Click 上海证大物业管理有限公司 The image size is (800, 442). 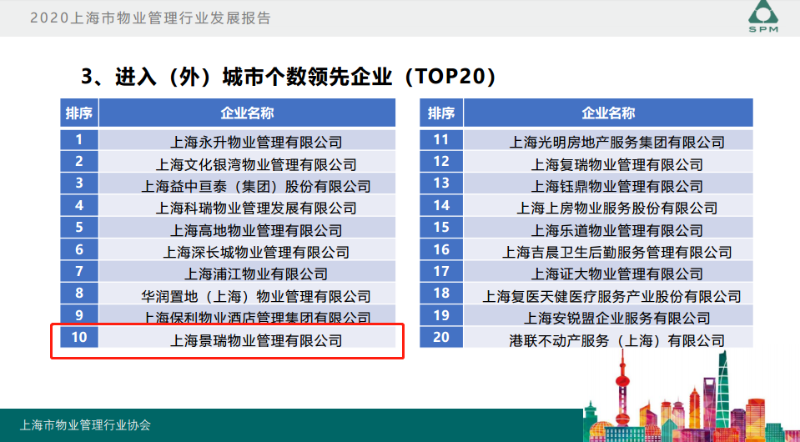coord(616,274)
